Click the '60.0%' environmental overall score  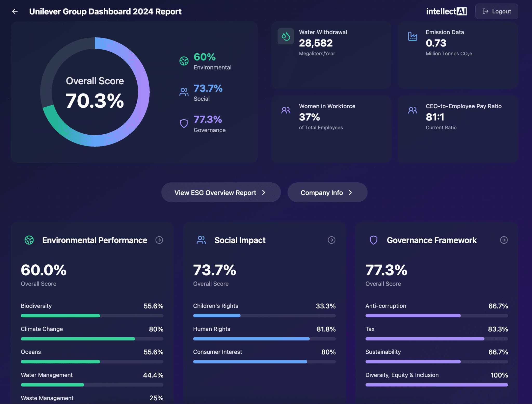(44, 270)
